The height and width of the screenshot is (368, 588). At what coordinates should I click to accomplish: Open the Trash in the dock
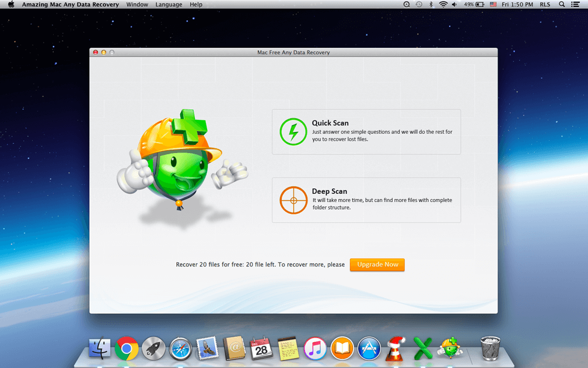tap(491, 349)
